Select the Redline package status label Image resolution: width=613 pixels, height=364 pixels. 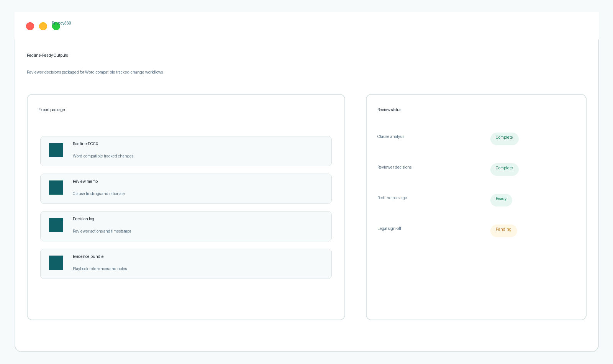tap(392, 198)
